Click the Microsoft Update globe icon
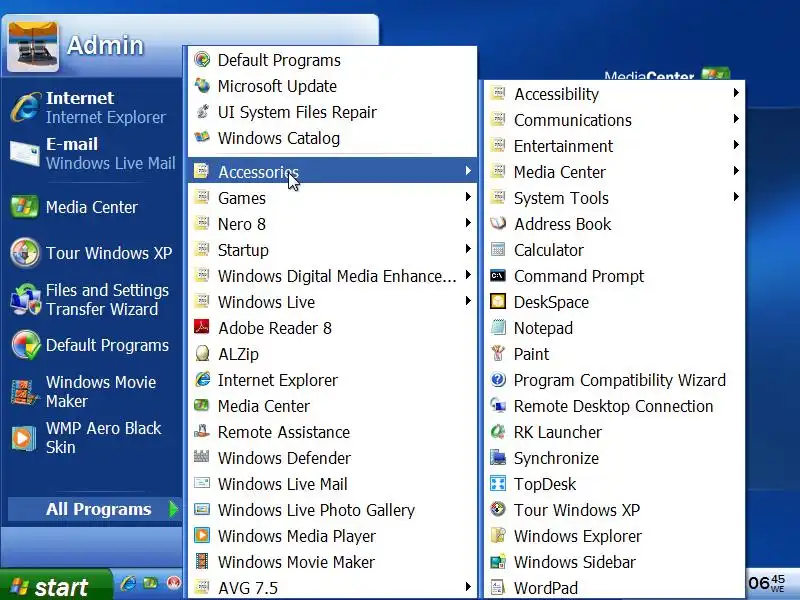 (202, 86)
